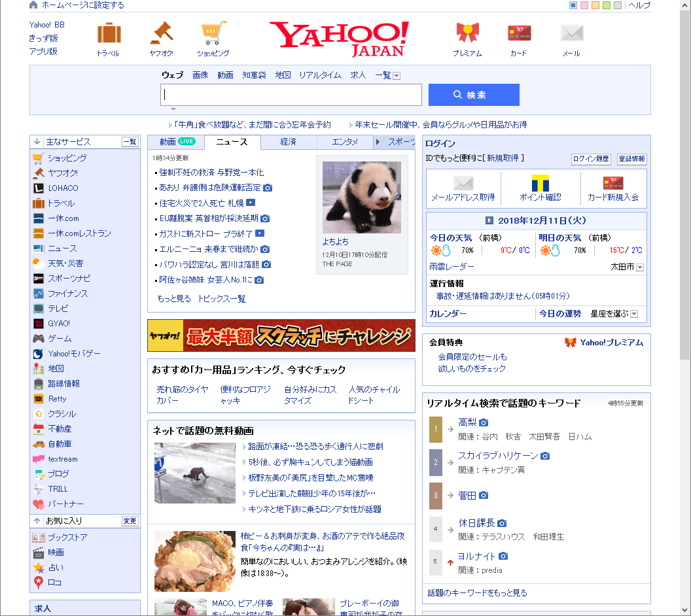Open the 星座を選ぶ horoscope dropdown
The height and width of the screenshot is (616, 691).
634,314
